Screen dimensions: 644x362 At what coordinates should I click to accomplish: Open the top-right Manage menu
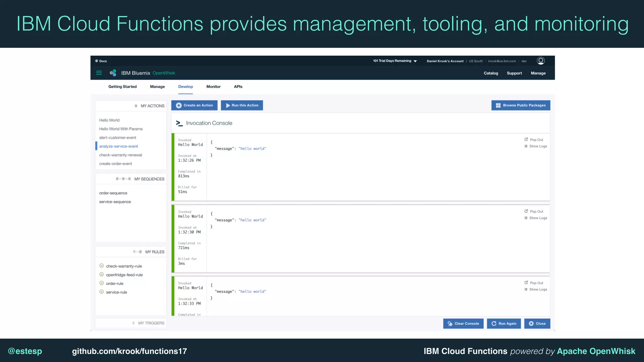point(538,73)
